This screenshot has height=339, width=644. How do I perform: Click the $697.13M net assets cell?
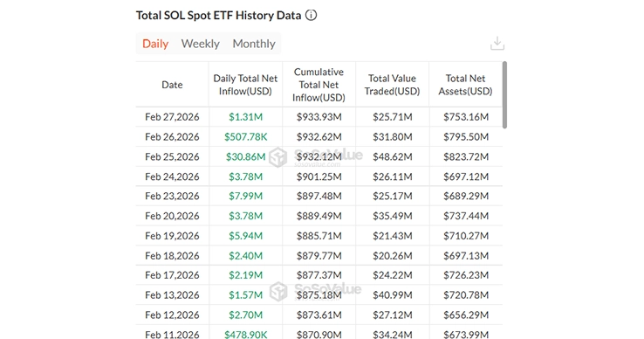(466, 255)
